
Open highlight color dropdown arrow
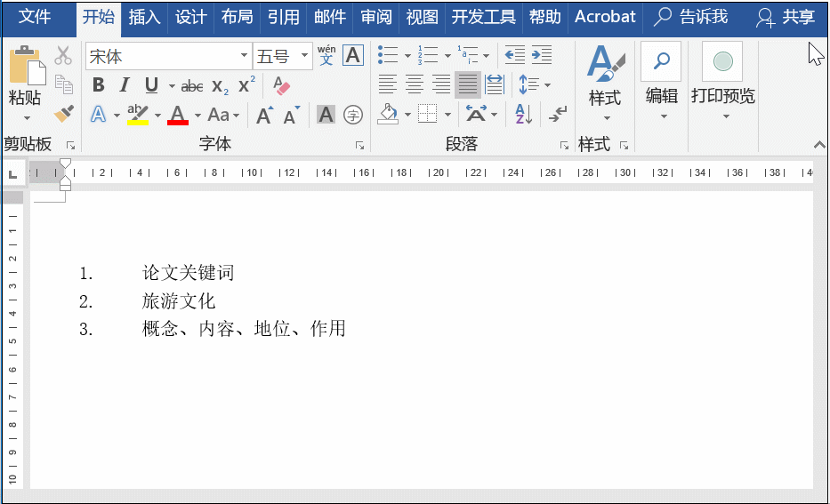pyautogui.click(x=157, y=115)
